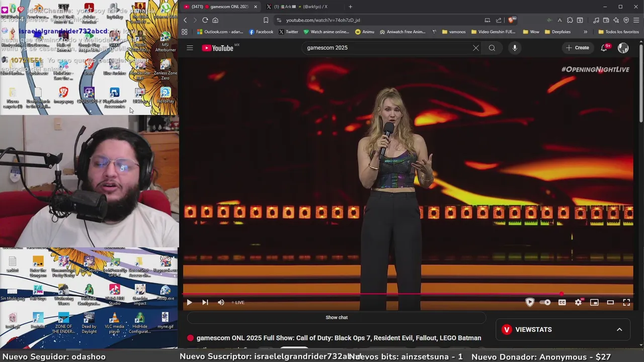This screenshot has width=644, height=362.
Task: Click the browser address bar URL
Action: (323, 20)
